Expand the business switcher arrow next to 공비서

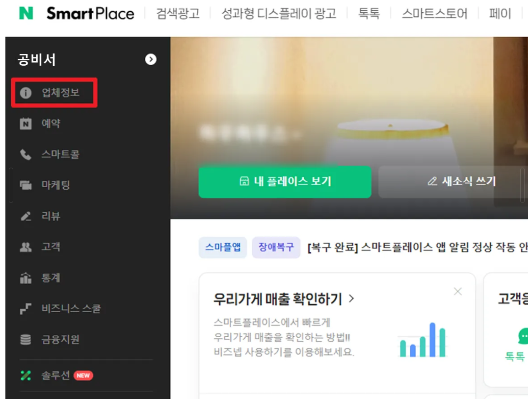pyautogui.click(x=151, y=59)
